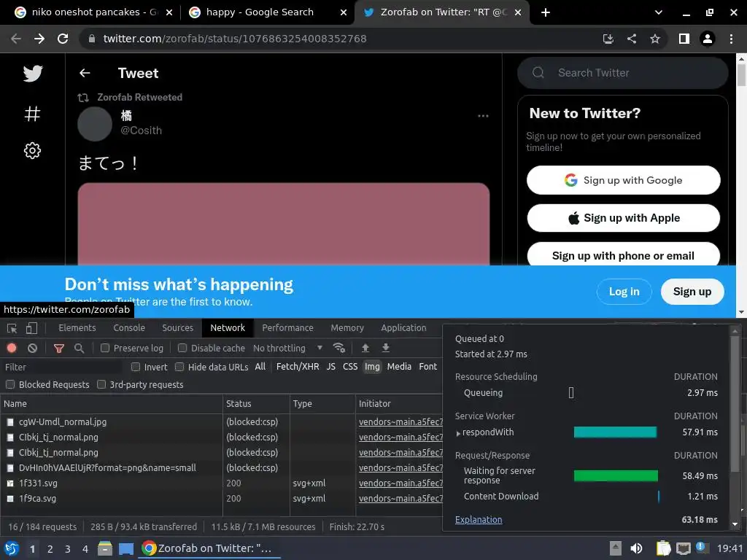Screen dimensions: 747x560
Task: Toggle the network filter funnel icon
Action: (59, 348)
